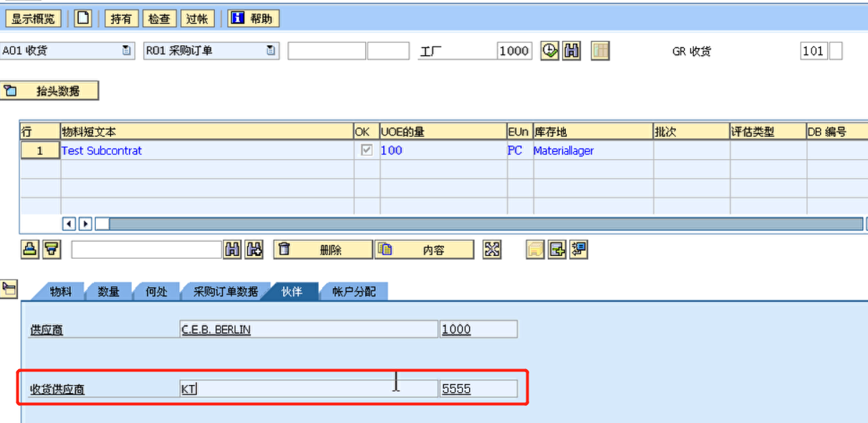Click the 持有 button
The image size is (868, 423).
coord(122,19)
